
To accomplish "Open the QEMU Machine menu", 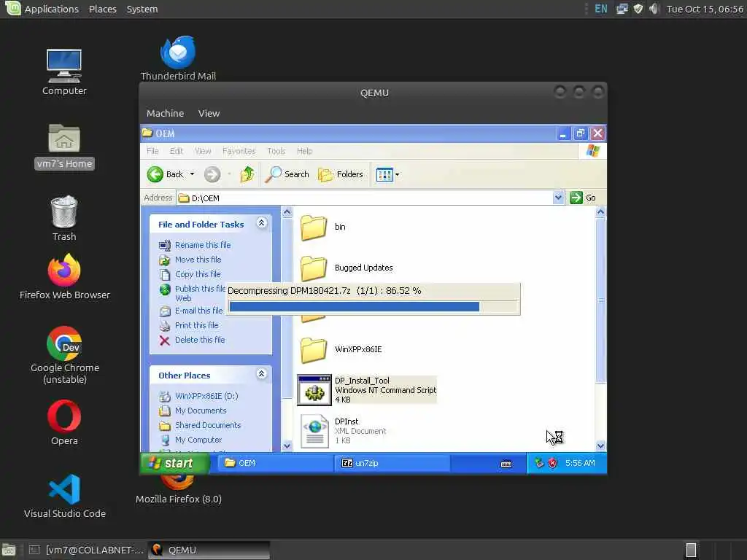I will [x=165, y=113].
